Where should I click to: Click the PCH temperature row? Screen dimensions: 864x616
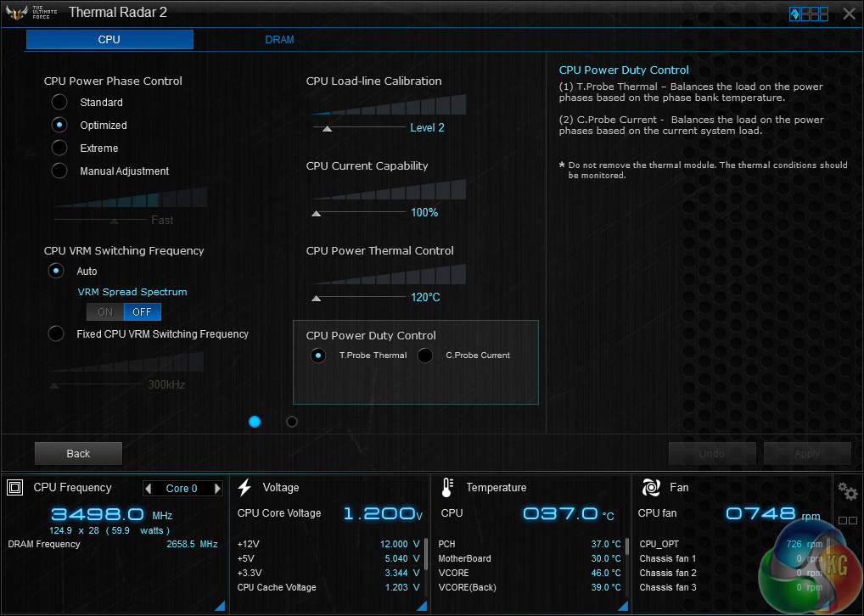pyautogui.click(x=530, y=544)
